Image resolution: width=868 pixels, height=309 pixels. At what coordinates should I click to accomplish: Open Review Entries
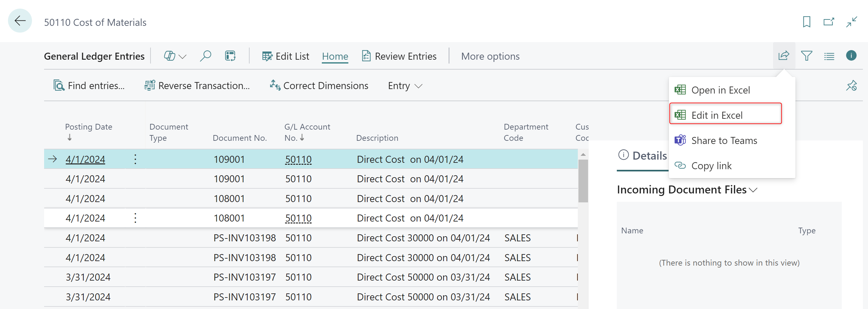(399, 56)
